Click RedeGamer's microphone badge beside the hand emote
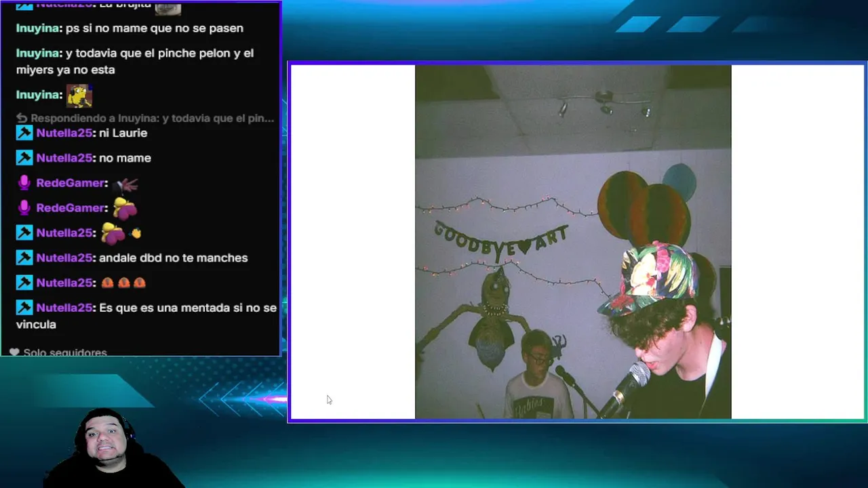Image resolution: width=868 pixels, height=488 pixels. click(24, 183)
